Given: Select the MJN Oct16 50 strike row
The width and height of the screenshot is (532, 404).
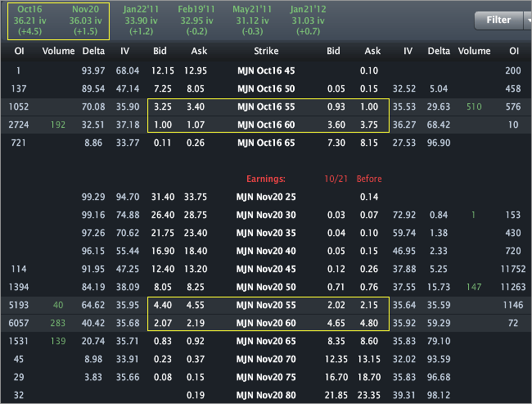Looking at the screenshot, I should (x=266, y=89).
